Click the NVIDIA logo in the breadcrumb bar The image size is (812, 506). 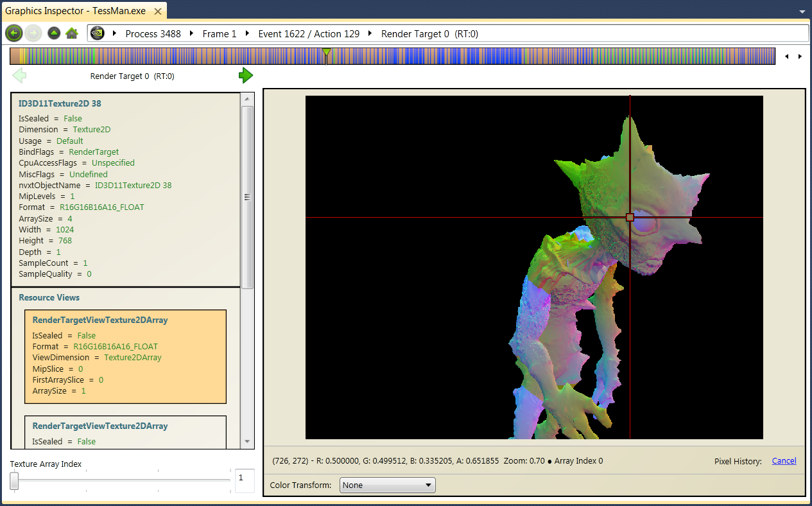click(97, 33)
